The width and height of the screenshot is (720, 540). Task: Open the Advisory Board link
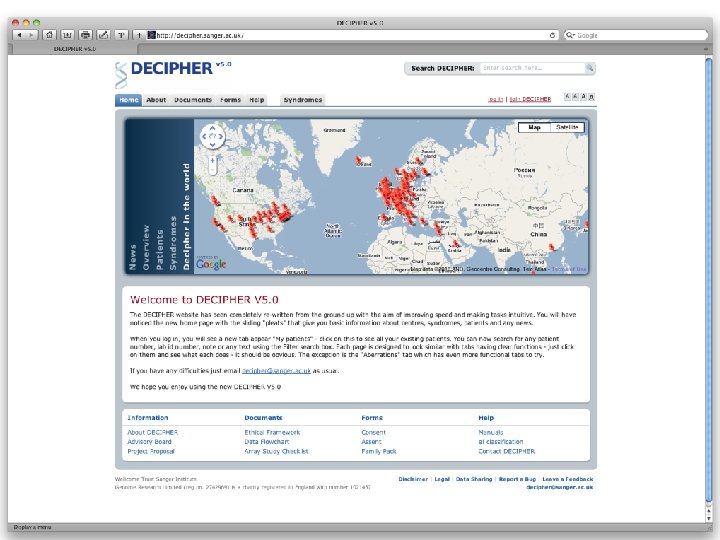point(149,442)
